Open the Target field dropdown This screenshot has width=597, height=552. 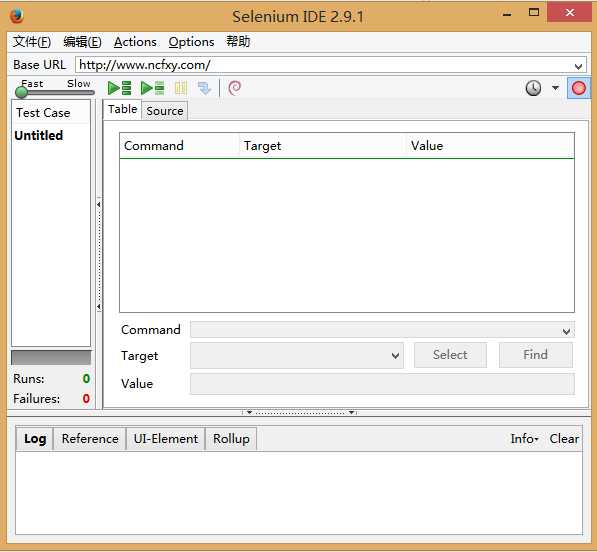[x=395, y=356]
